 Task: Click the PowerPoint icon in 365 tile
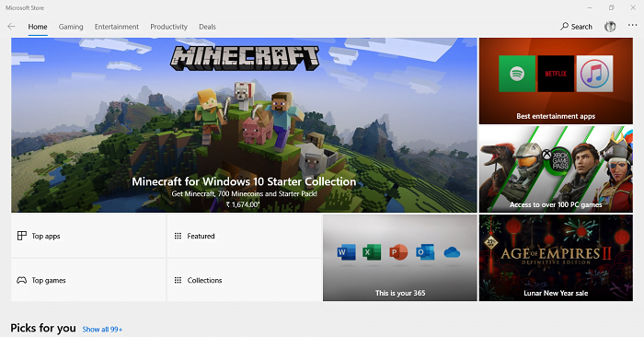(x=398, y=252)
